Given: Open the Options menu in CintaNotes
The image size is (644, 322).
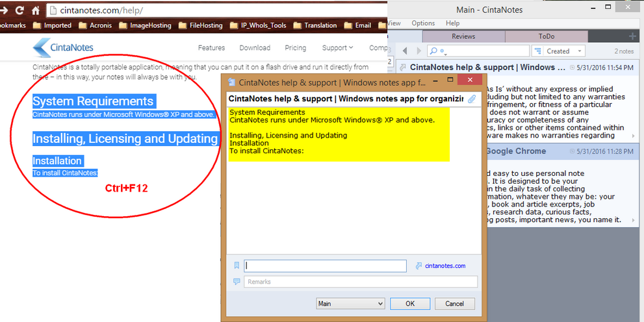Looking at the screenshot, I should click(423, 23).
